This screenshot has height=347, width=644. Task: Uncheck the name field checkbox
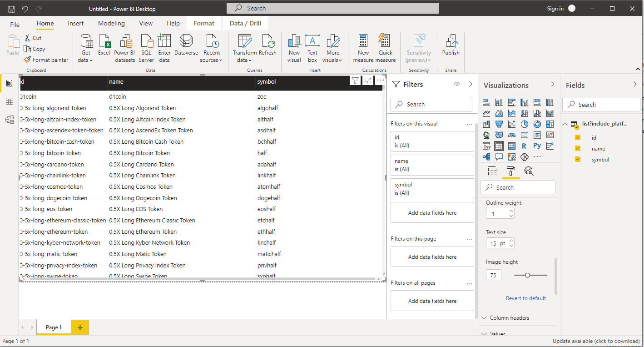578,148
